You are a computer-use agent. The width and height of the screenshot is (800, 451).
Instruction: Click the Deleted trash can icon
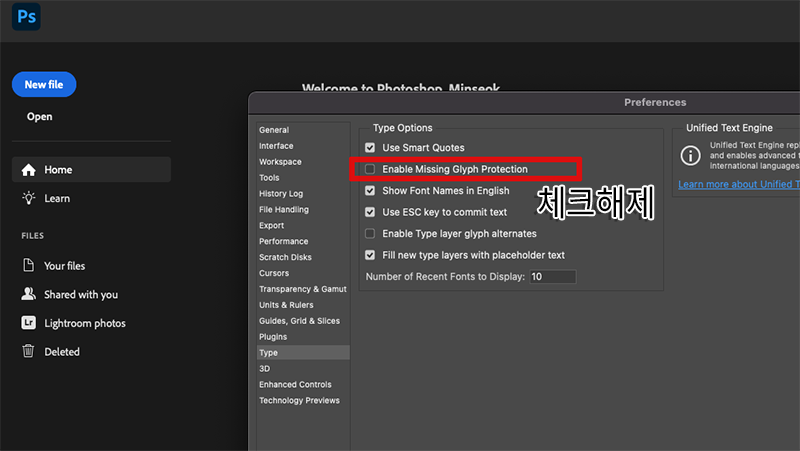29,351
